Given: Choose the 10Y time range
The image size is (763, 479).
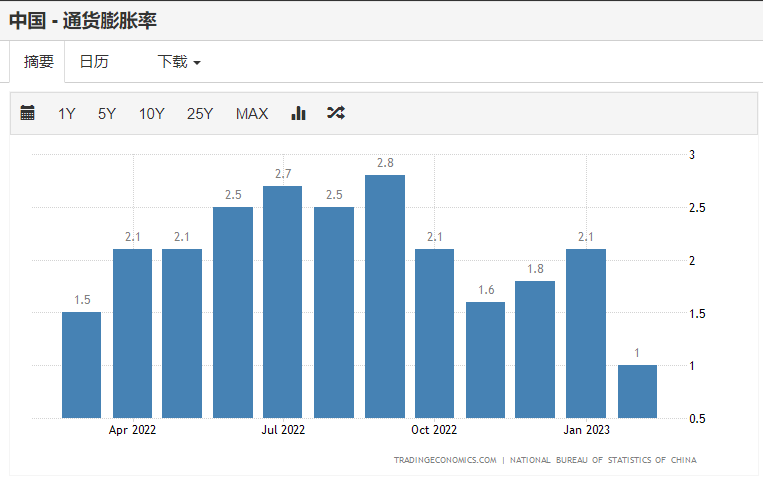Looking at the screenshot, I should pos(152,113).
